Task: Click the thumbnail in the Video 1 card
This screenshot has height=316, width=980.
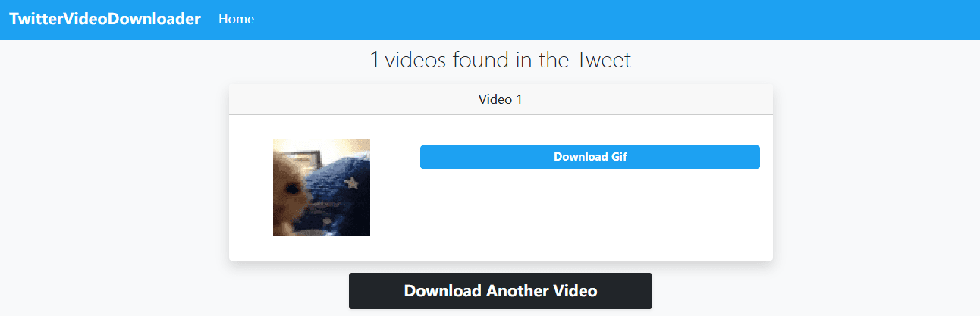Action: (322, 188)
